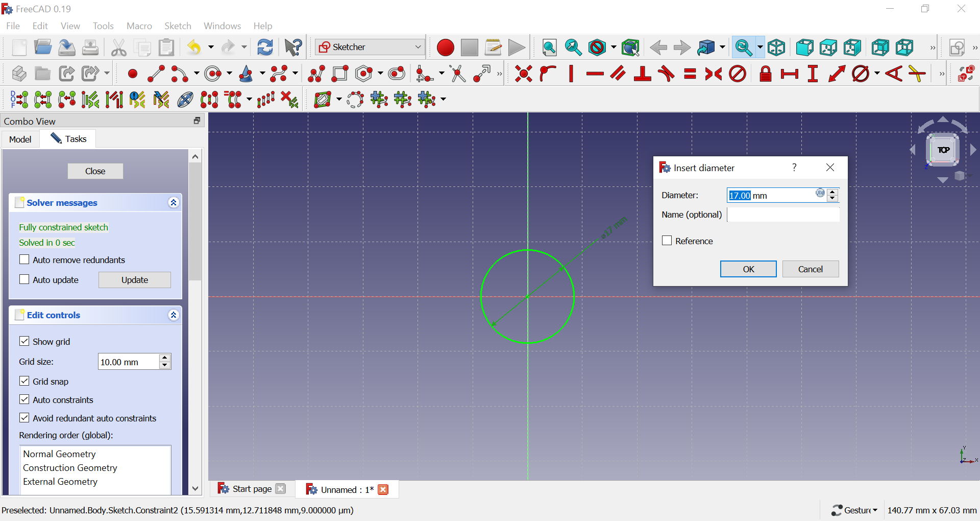
Task: Enable the Reference checkbox
Action: pos(667,241)
